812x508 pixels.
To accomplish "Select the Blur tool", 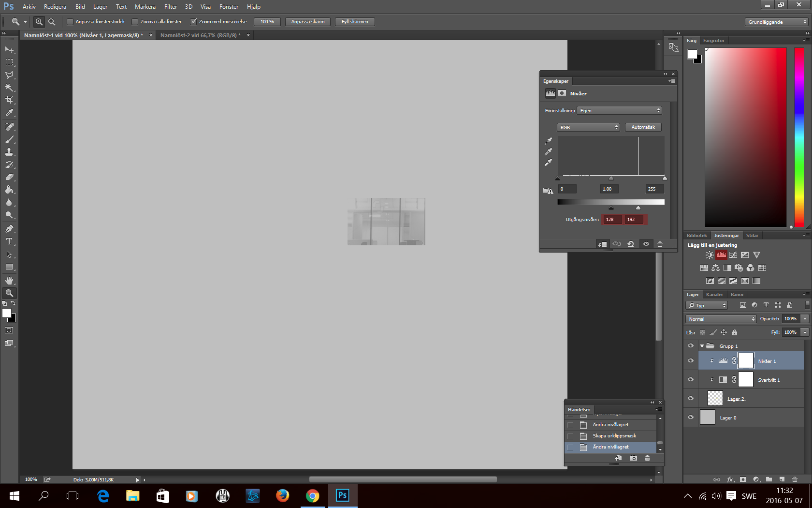I will click(x=9, y=202).
